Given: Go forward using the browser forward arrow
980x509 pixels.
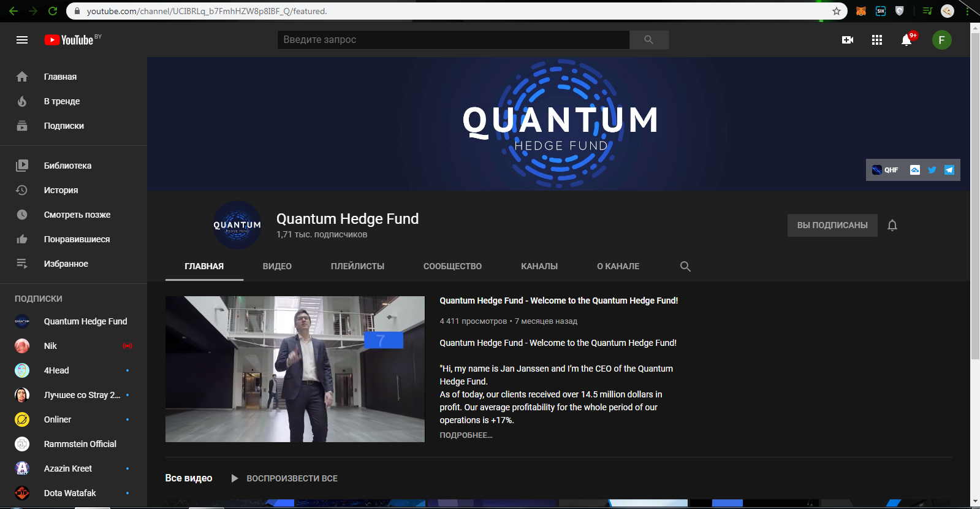Looking at the screenshot, I should pos(33,11).
